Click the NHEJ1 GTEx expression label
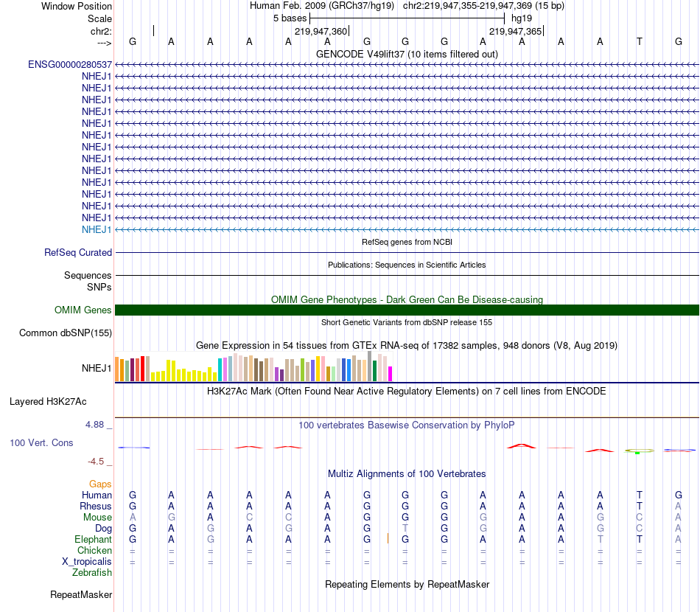 coord(97,368)
